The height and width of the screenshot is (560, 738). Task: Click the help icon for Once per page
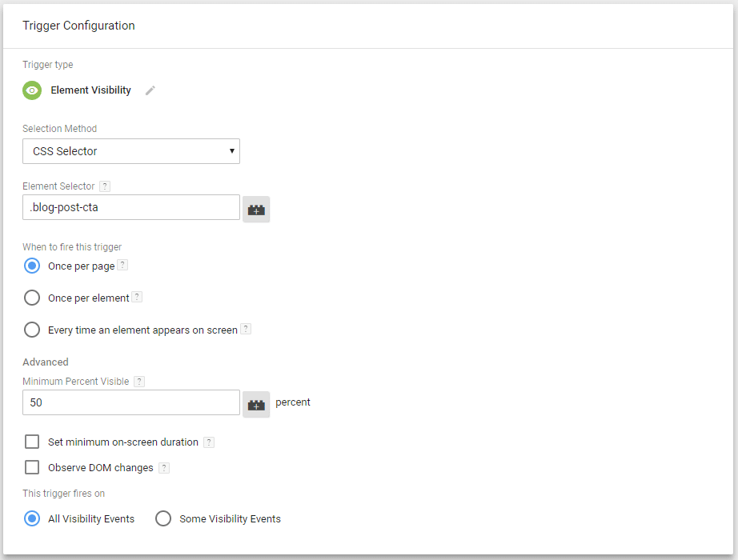tap(122, 264)
